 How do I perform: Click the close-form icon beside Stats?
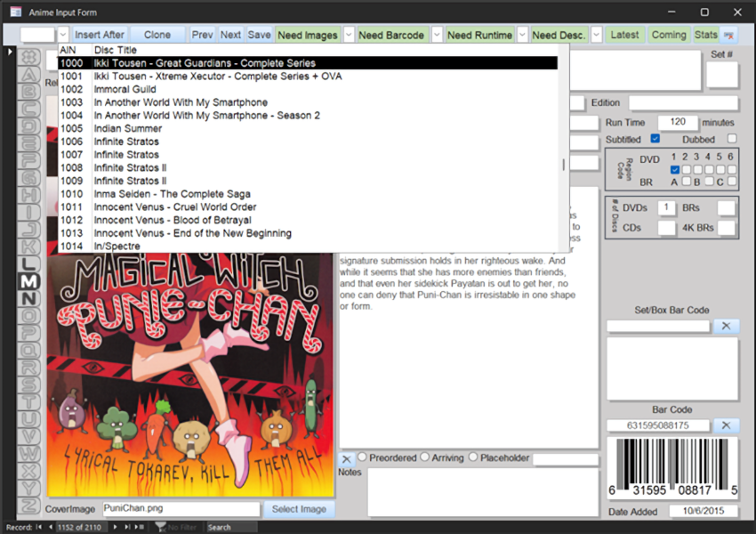729,36
